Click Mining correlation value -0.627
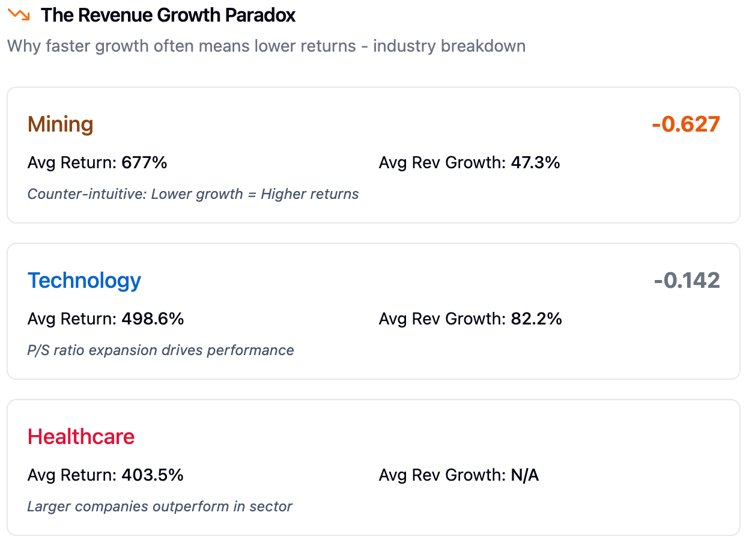 tap(685, 124)
